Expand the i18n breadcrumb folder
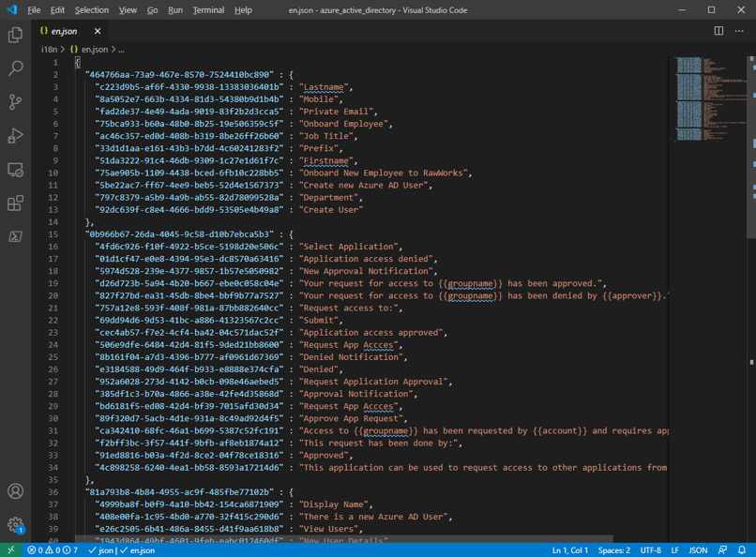The height and width of the screenshot is (557, 756). [x=49, y=49]
